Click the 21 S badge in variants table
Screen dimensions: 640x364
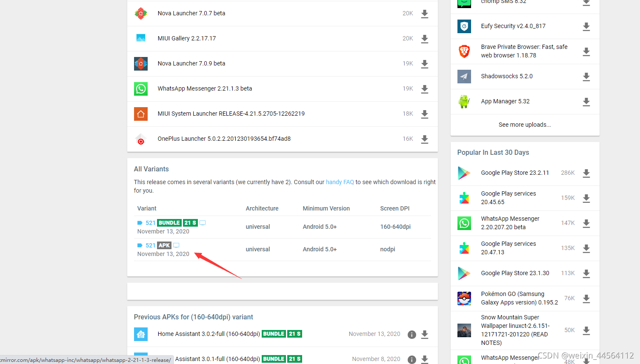[190, 223]
